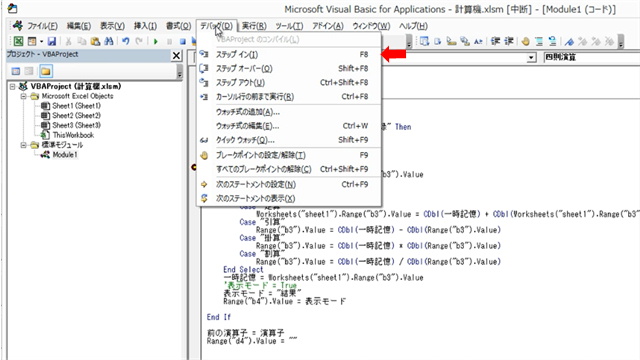Open the 編集(E) menu

pyautogui.click(x=78, y=26)
